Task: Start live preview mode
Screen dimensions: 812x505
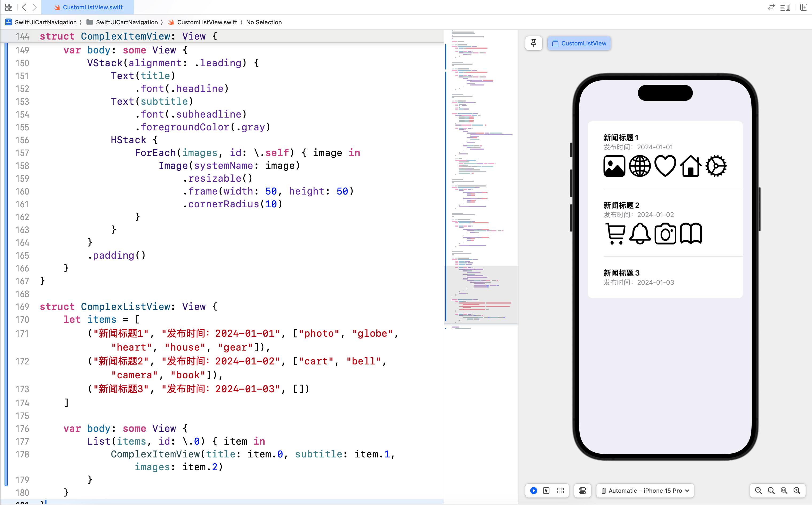Action: point(534,490)
